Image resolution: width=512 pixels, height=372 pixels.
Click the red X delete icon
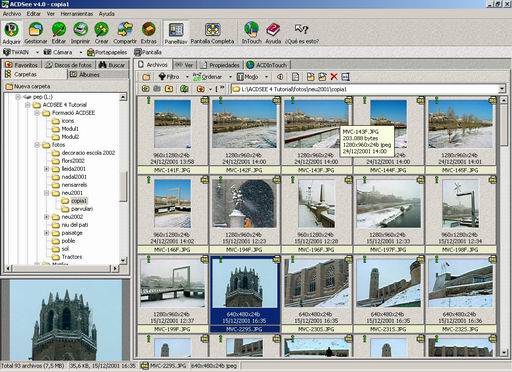334,77
